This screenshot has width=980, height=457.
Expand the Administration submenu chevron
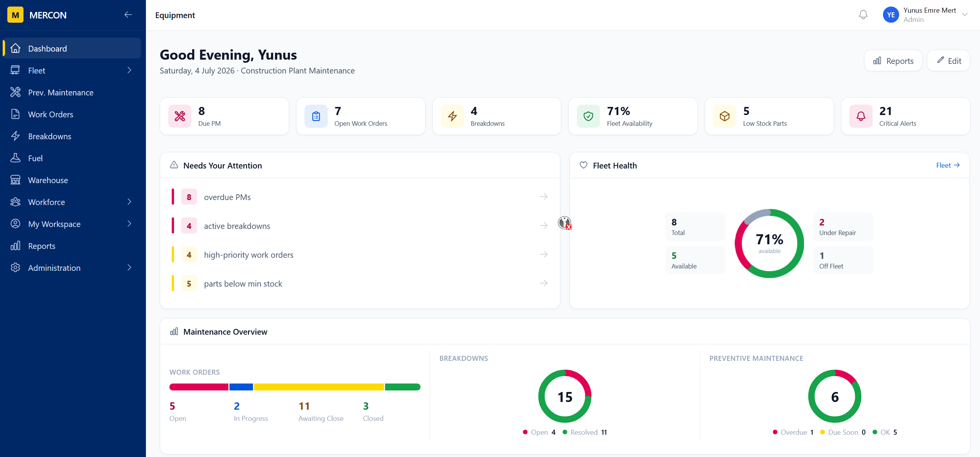[x=129, y=268]
